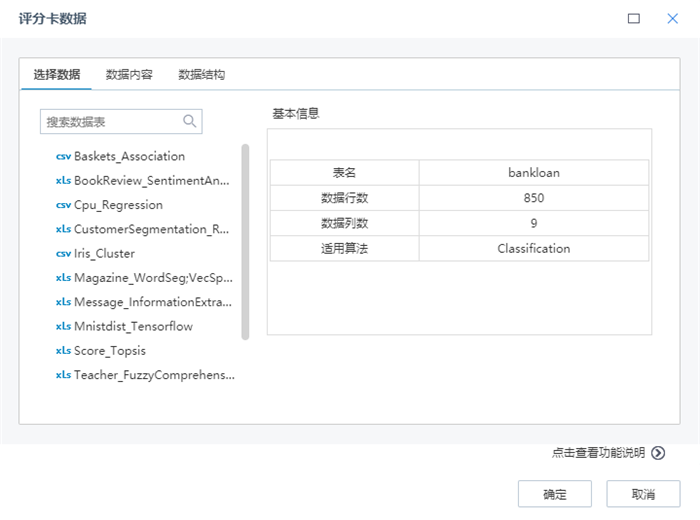Click csv icon beside Baskets_Association

coord(63,156)
